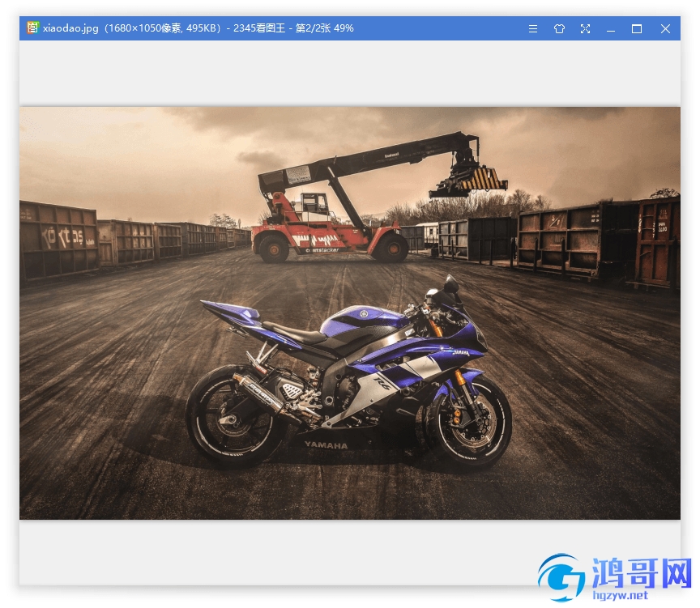Toggle fullscreen view with the expand arrows icon
Viewport: 700px width, 608px height.
(585, 29)
